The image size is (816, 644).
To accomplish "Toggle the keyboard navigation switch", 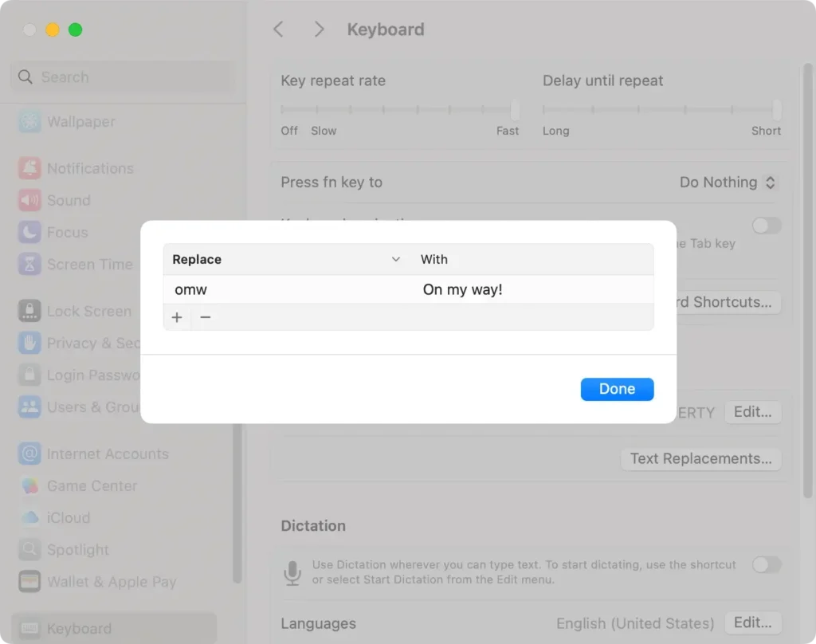I will click(767, 226).
